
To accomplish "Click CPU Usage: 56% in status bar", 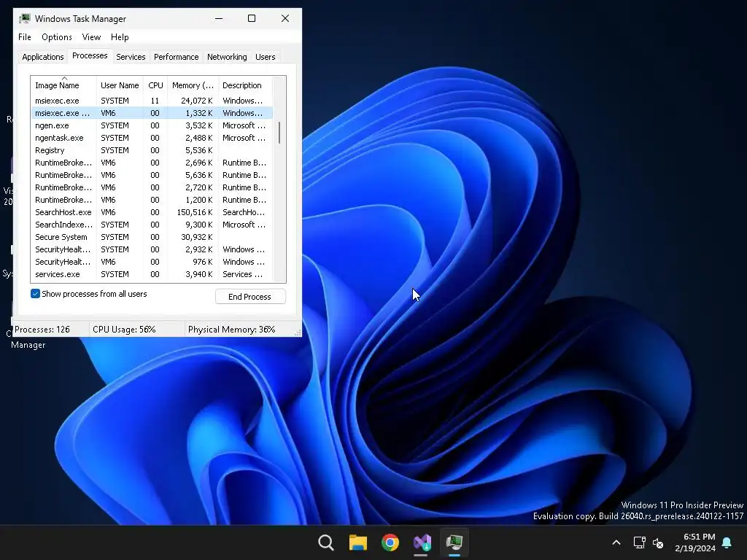I will (x=124, y=329).
